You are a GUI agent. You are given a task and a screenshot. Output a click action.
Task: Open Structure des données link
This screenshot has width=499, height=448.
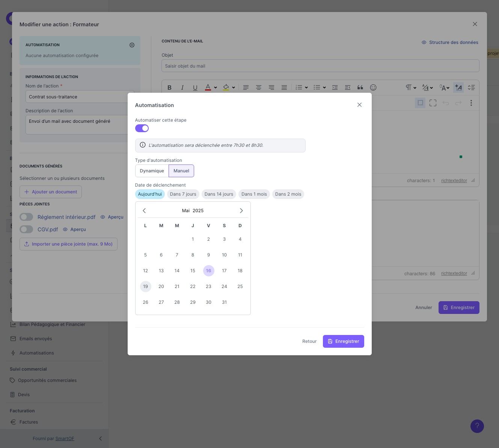(450, 42)
